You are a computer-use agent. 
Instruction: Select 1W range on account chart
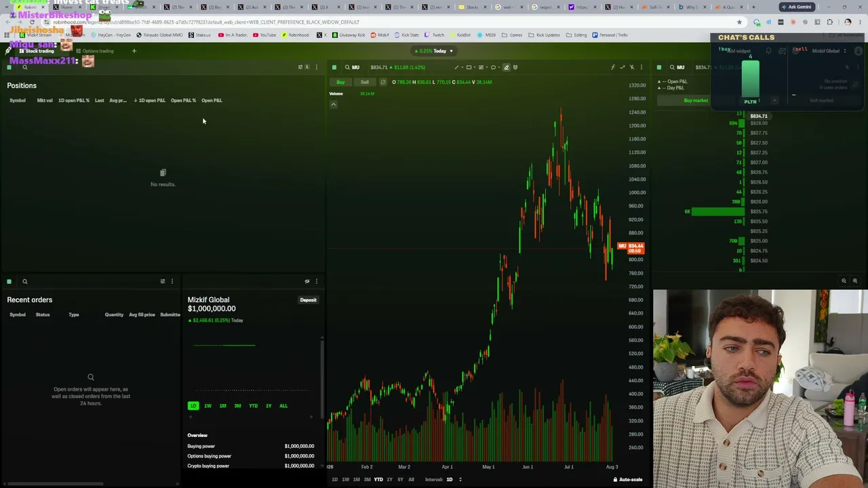(208, 406)
